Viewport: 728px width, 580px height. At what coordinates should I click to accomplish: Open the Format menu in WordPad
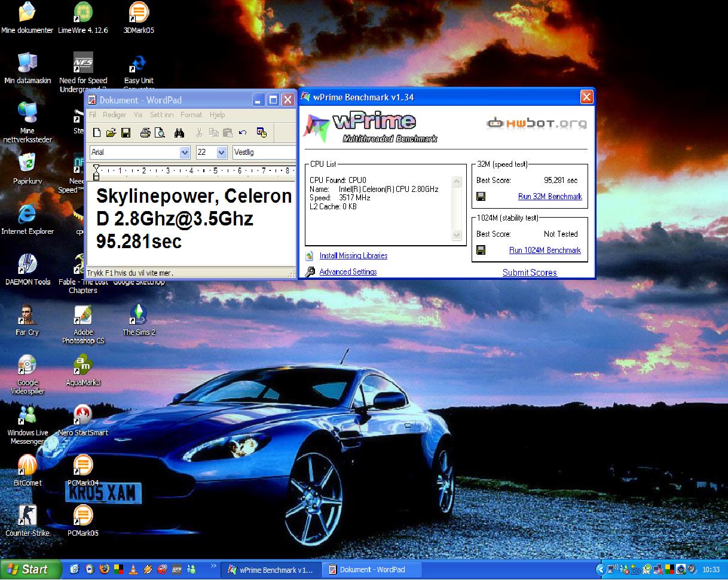(191, 115)
